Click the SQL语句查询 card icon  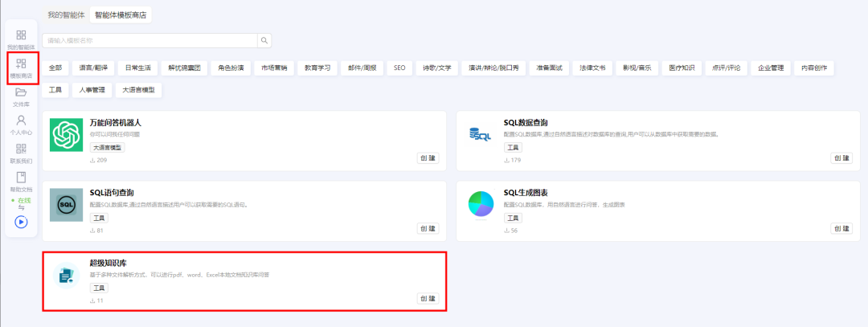point(66,205)
